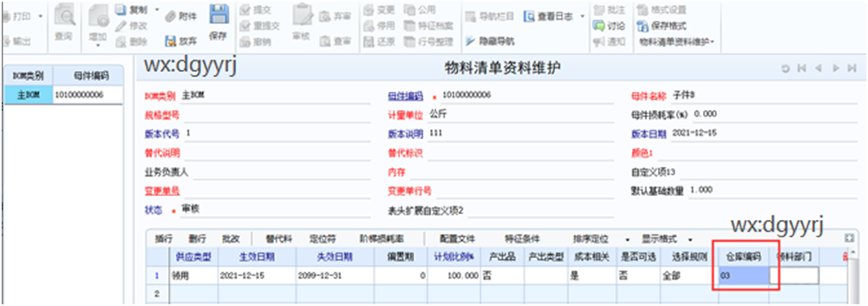Click the 保存 (Save) floppy disk icon
The image size is (868, 306).
click(x=218, y=15)
